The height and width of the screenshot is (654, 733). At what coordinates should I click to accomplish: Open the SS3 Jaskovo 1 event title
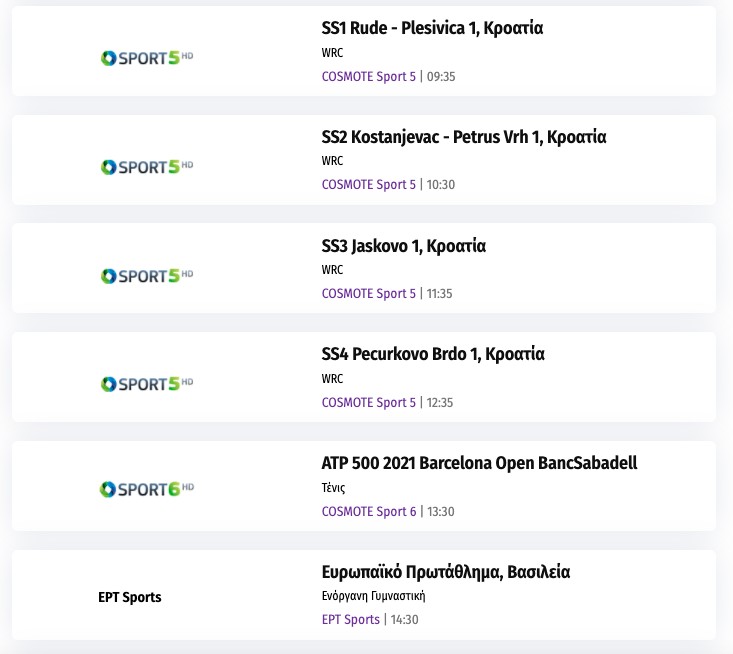coord(404,246)
